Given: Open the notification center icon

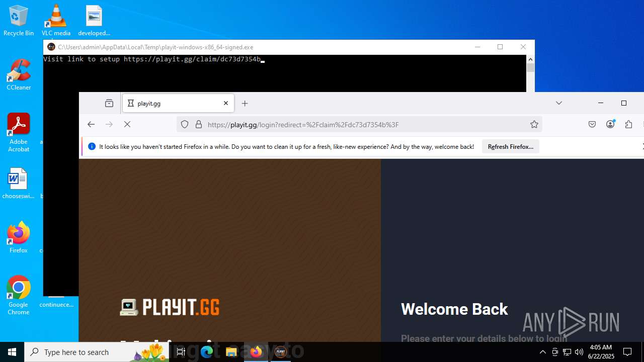Looking at the screenshot, I should (x=627, y=352).
